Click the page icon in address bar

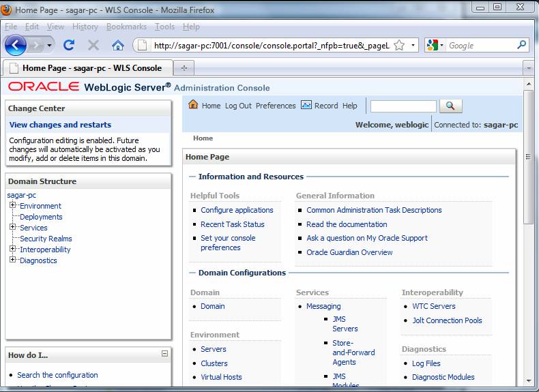[143, 46]
